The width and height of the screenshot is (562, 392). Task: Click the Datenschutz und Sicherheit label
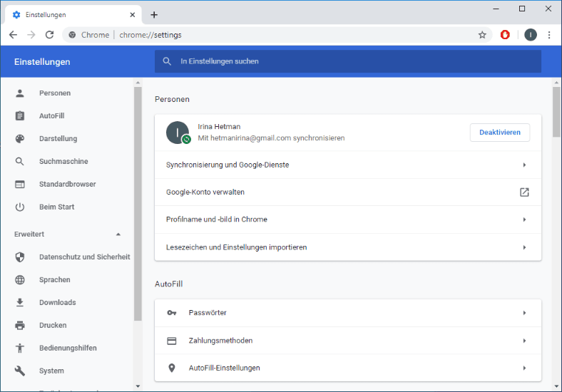85,257
